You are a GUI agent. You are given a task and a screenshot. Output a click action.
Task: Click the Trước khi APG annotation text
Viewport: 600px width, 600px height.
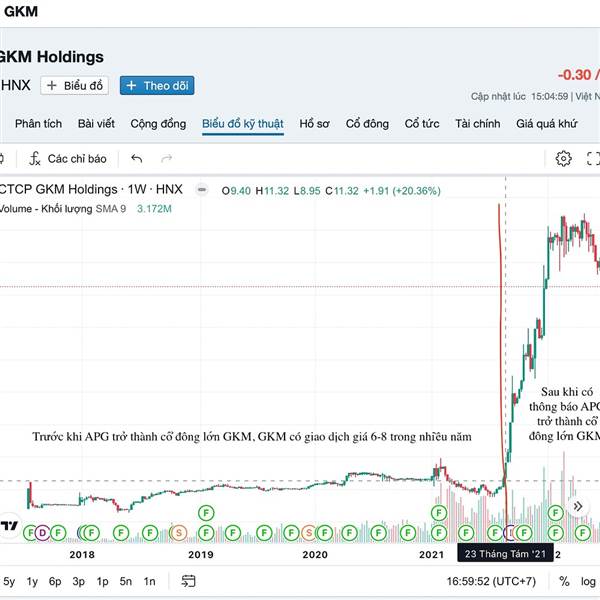[x=252, y=437]
